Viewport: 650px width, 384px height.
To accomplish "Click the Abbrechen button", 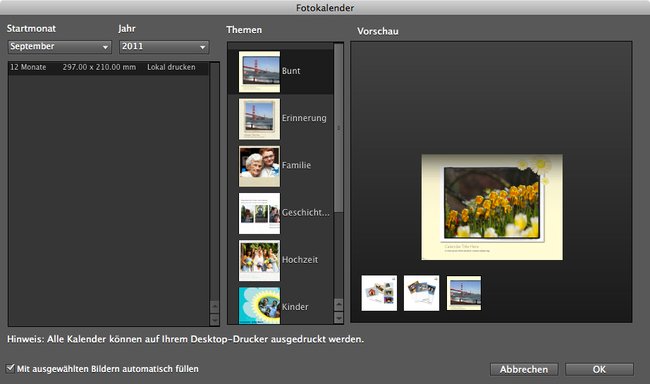I will pos(524,369).
